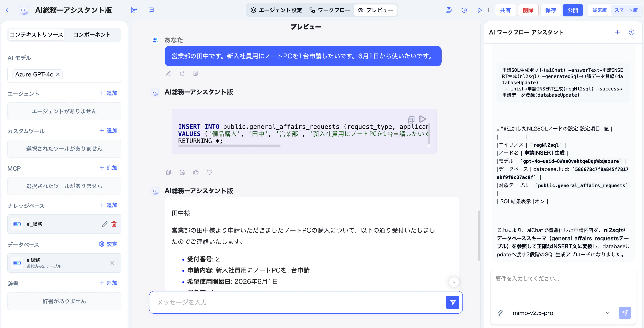Click the エージェントがありません placeholder

64,111
